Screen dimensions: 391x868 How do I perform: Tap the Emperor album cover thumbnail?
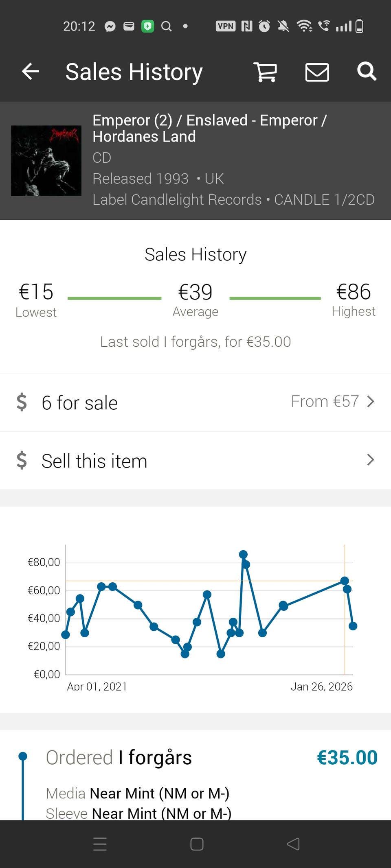[46, 161]
